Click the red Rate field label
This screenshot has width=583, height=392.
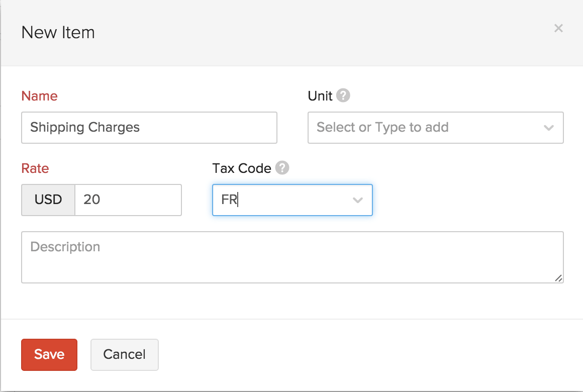[35, 168]
